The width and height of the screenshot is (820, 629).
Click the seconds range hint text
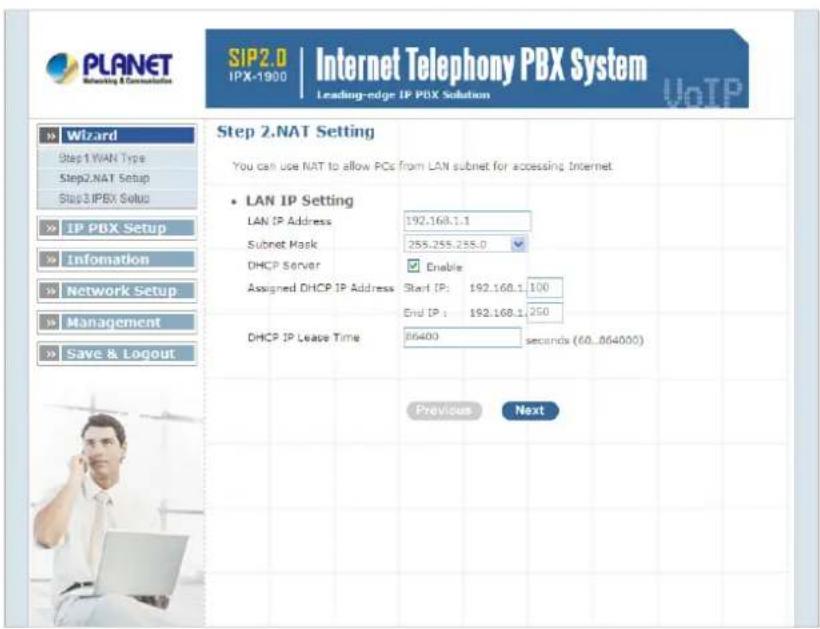pyautogui.click(x=584, y=340)
